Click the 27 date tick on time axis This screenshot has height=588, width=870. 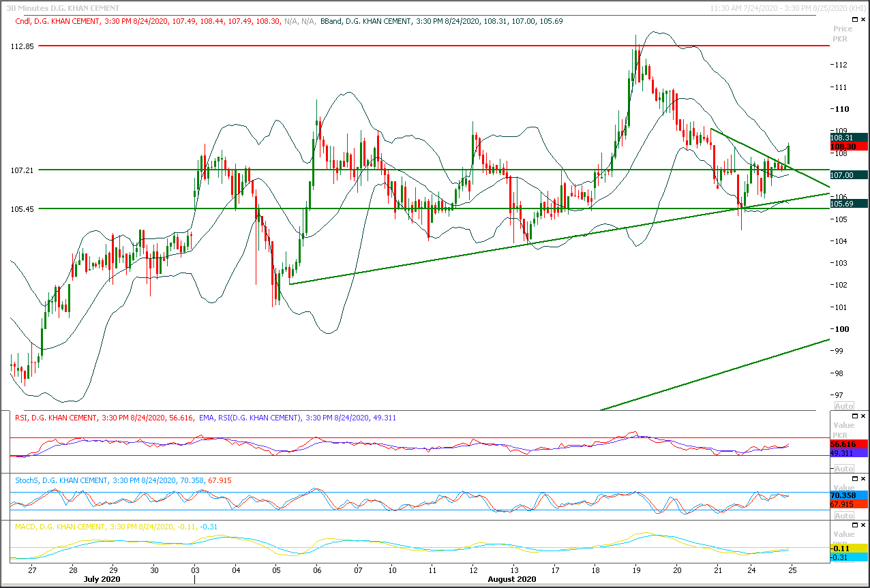coord(32,570)
